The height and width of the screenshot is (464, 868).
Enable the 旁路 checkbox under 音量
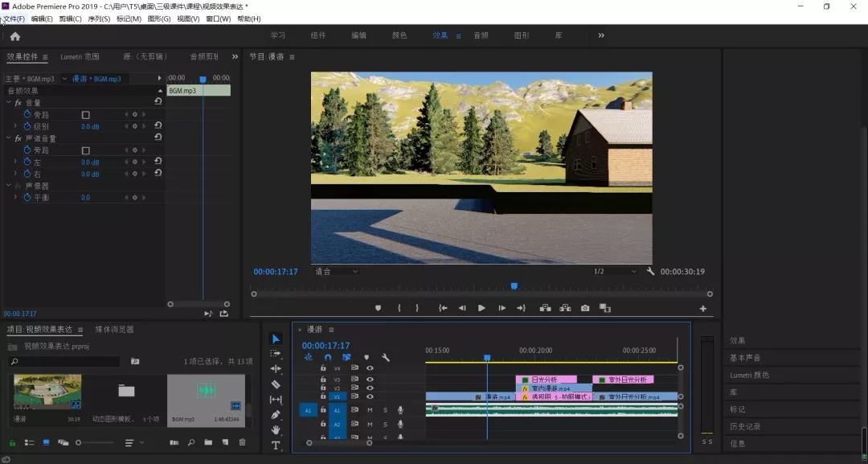point(86,115)
